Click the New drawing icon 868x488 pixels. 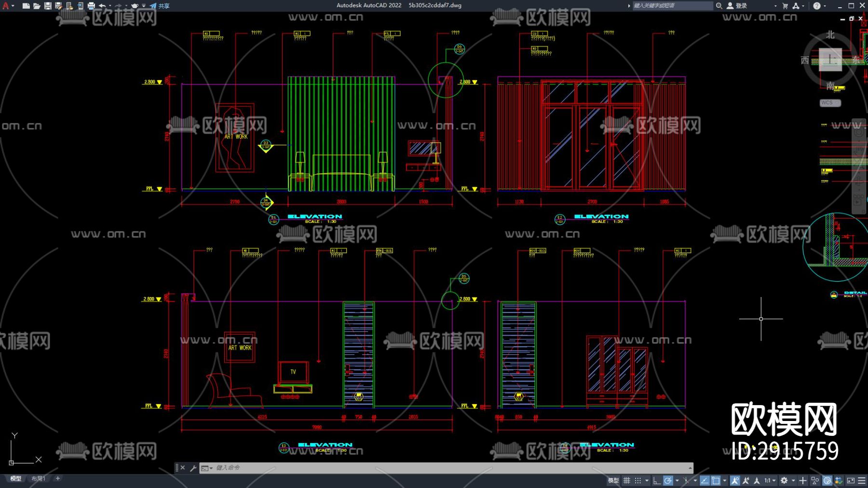(26, 6)
